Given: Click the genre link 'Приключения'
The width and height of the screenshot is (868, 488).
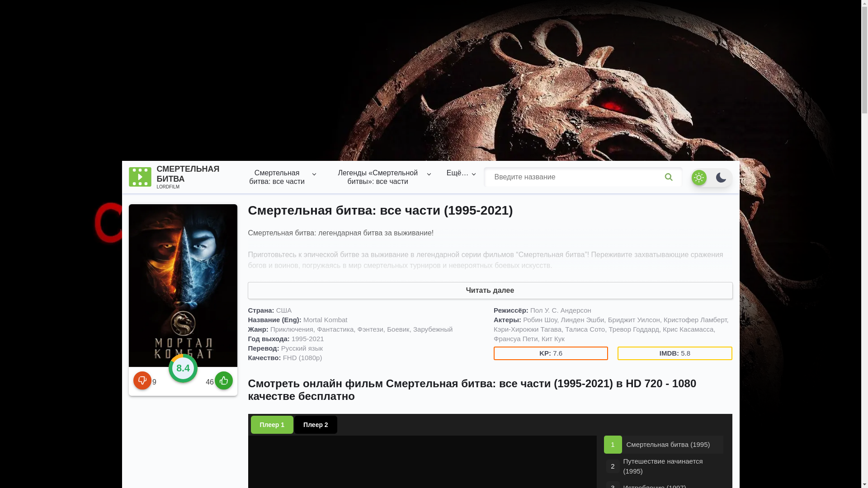Looking at the screenshot, I should click(292, 329).
